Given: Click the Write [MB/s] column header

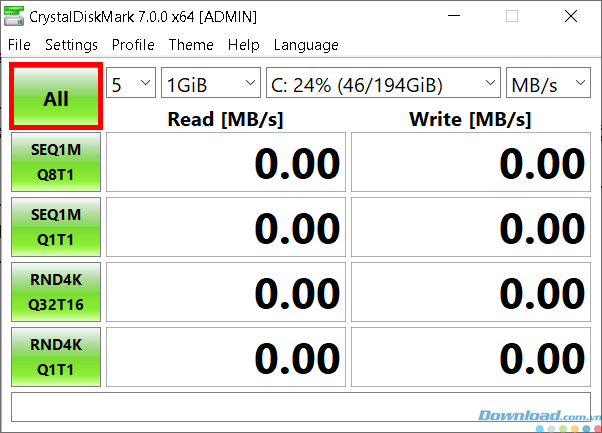Looking at the screenshot, I should point(470,119).
